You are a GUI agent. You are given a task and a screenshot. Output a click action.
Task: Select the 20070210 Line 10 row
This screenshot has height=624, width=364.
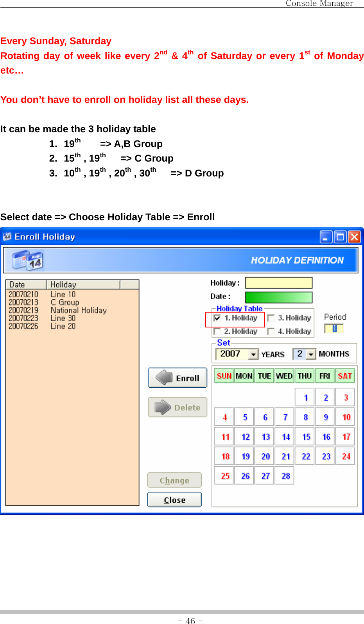tap(72, 294)
